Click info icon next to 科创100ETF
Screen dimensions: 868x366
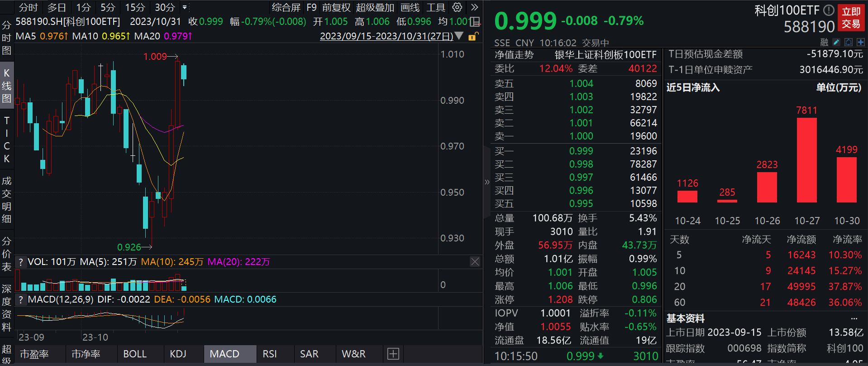click(829, 10)
